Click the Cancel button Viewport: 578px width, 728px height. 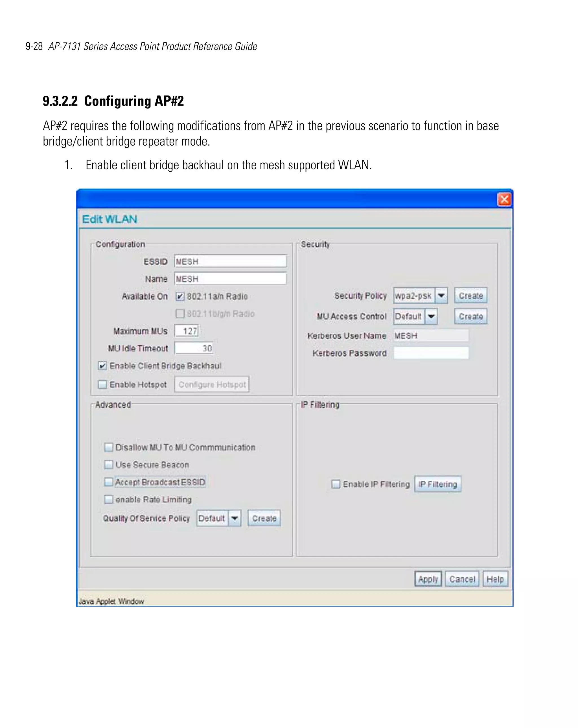[462, 580]
